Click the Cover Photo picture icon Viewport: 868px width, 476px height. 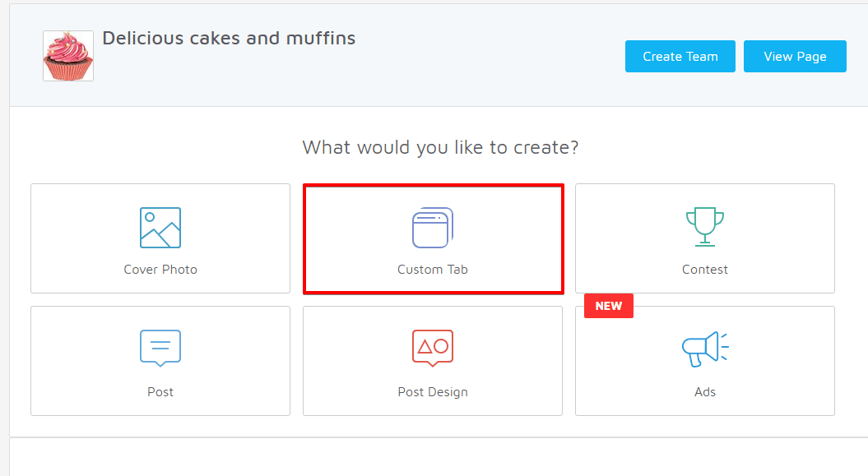pos(160,228)
